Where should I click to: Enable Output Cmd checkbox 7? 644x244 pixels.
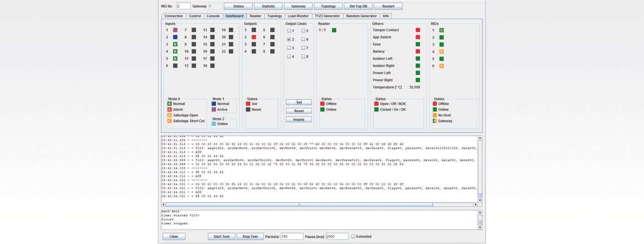[303, 48]
